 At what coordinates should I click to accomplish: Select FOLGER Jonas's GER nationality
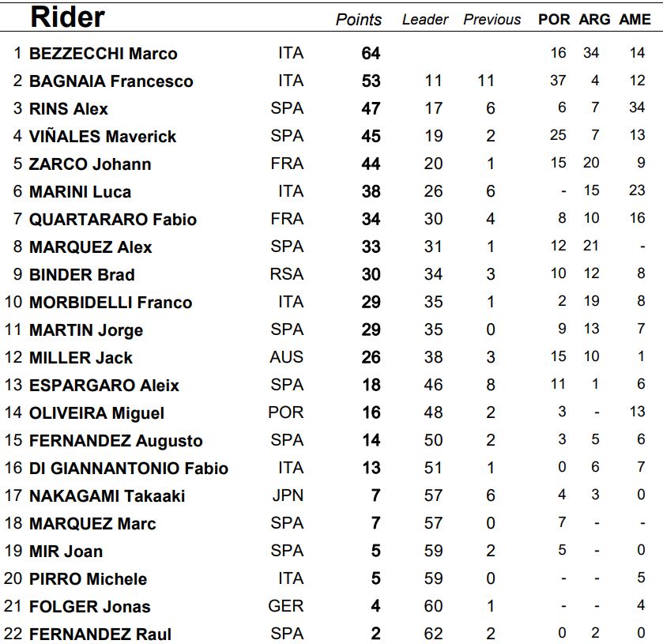tap(286, 606)
